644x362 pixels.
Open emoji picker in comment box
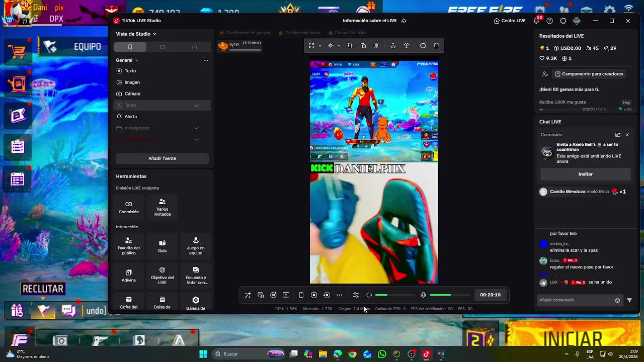(617, 300)
